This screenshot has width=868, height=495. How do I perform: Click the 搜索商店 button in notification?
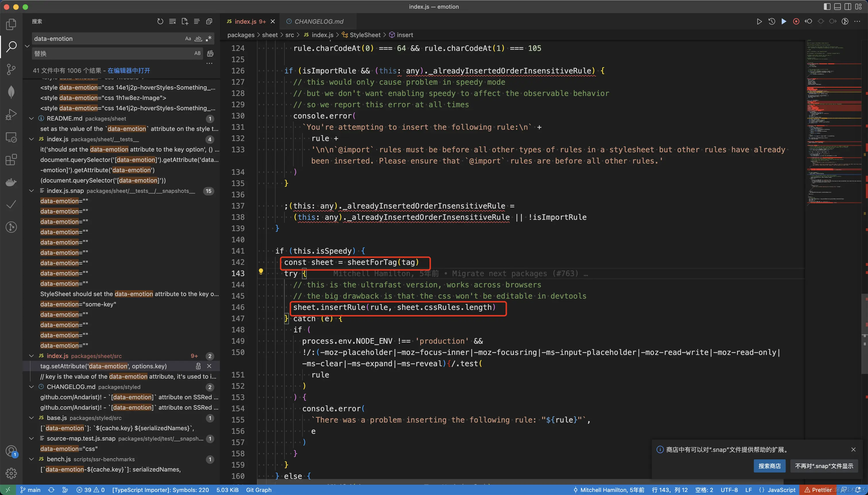(x=769, y=466)
